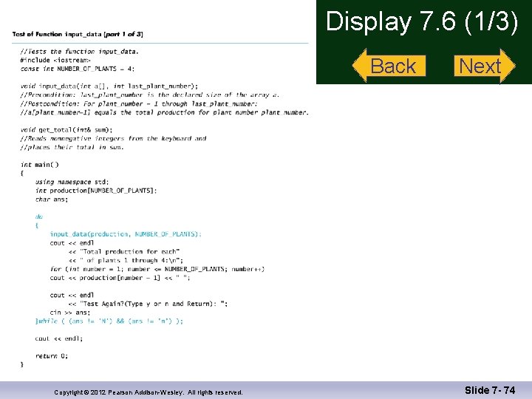532x399 pixels.
Task: Click the 'int production[NUMBER_OF_PLANTS];' line
Action: tap(96, 191)
